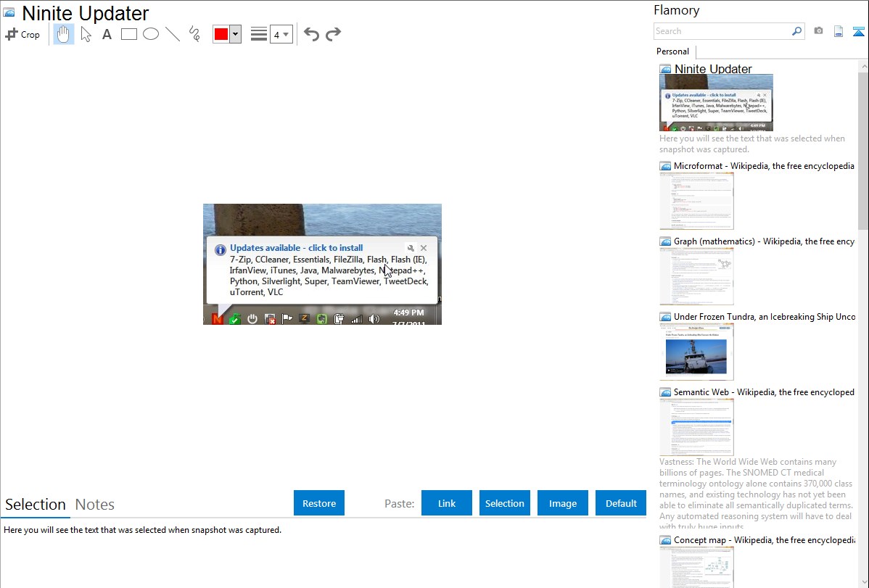Image resolution: width=869 pixels, height=588 pixels.
Task: Click the red drawing color swatch
Action: (x=221, y=34)
